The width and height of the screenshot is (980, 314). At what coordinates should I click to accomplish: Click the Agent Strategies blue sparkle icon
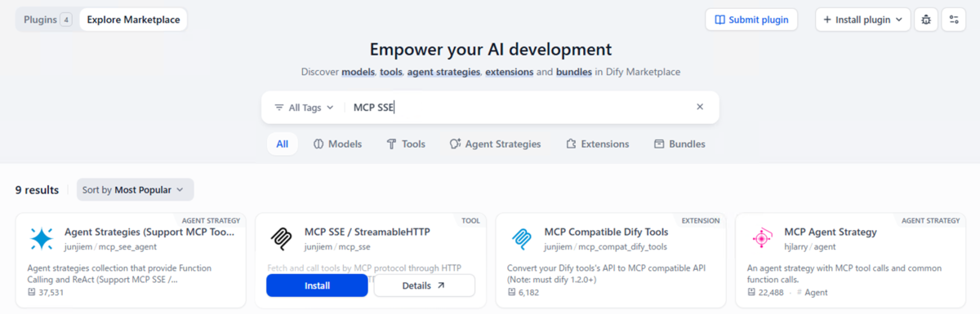point(42,238)
